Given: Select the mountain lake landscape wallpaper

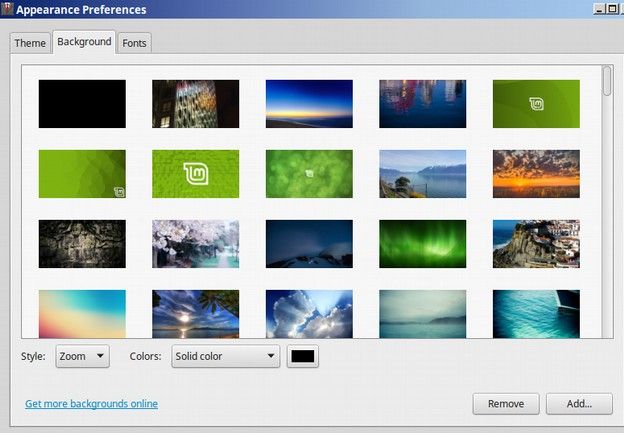Looking at the screenshot, I should (423, 174).
